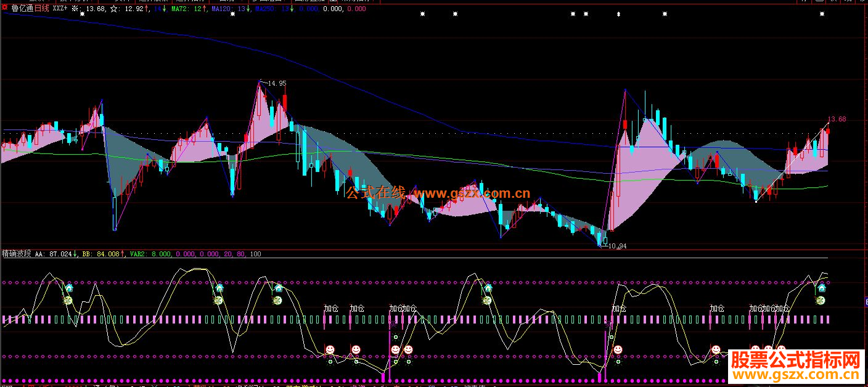The image size is (868, 387).
Task: Select the 精确波段 indicator title
Action: pos(17,253)
